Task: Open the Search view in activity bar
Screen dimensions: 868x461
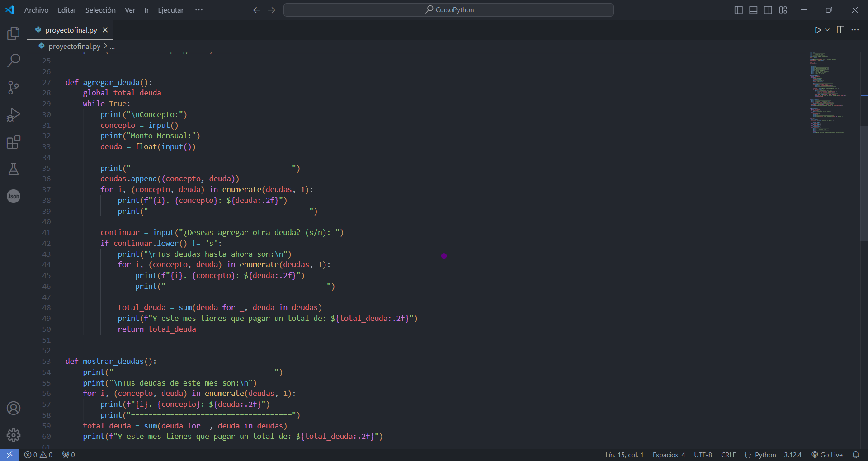Action: coord(14,60)
